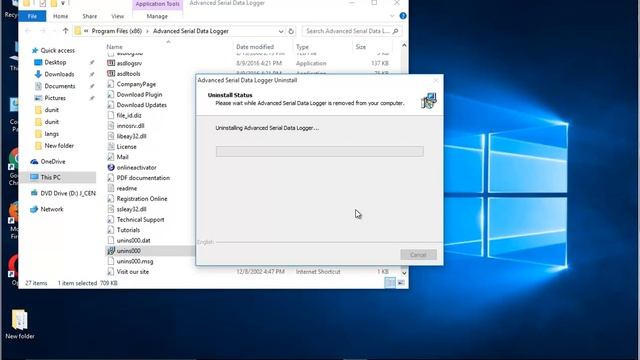This screenshot has width=640, height=360.
Task: Switch to Large icons view in status bar
Action: 401,282
